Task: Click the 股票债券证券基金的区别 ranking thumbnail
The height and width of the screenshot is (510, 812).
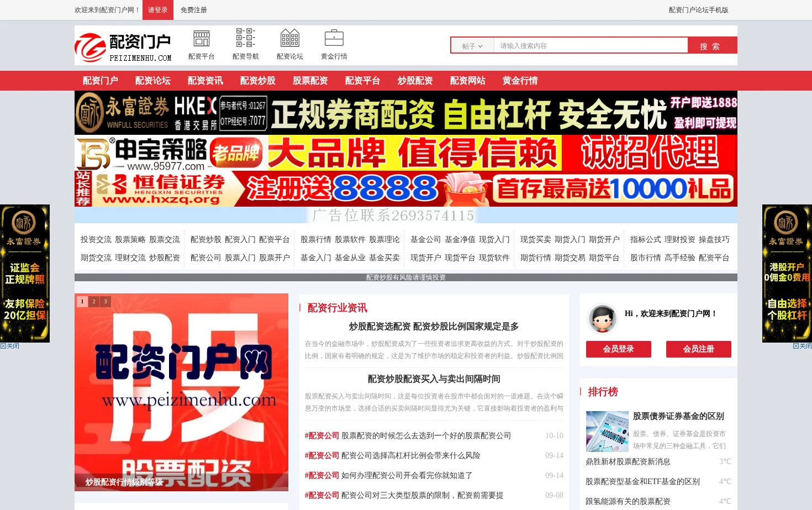Action: click(607, 432)
